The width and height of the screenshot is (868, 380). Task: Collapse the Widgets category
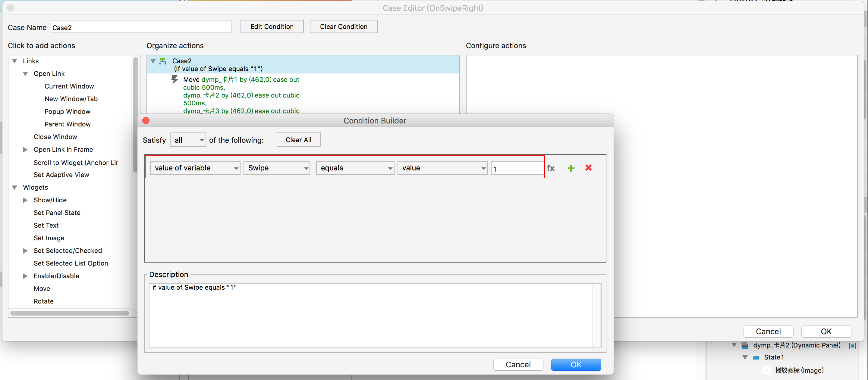14,188
